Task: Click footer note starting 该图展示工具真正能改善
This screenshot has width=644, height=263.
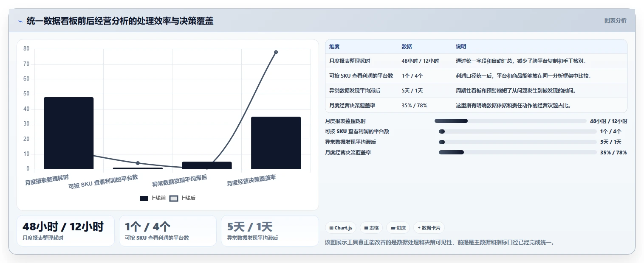Action: pyautogui.click(x=440, y=243)
